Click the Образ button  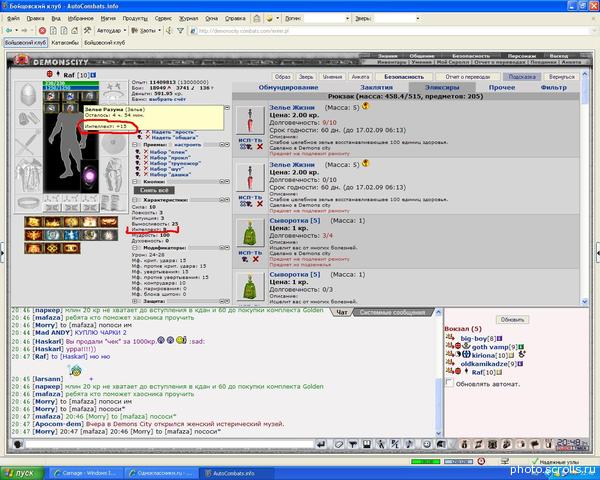pos(282,77)
